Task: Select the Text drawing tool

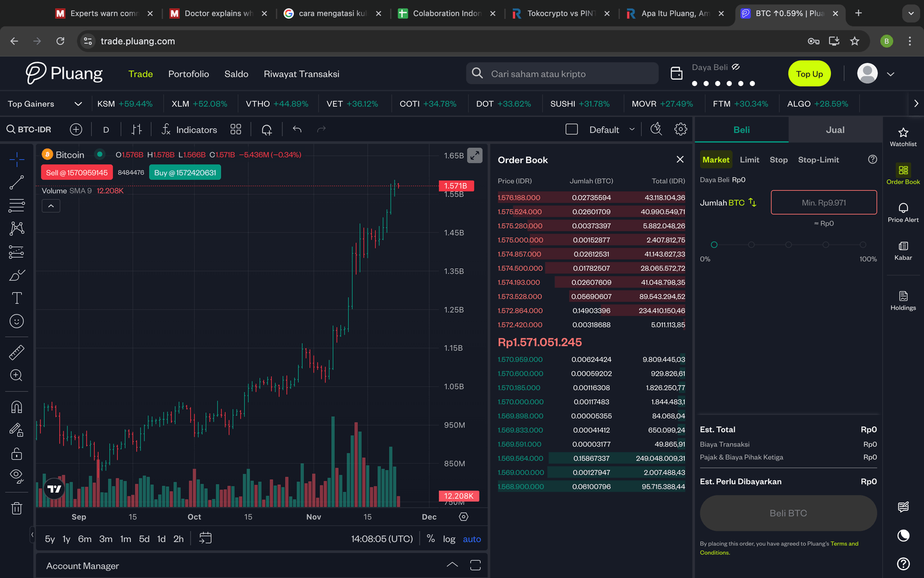Action: click(17, 298)
